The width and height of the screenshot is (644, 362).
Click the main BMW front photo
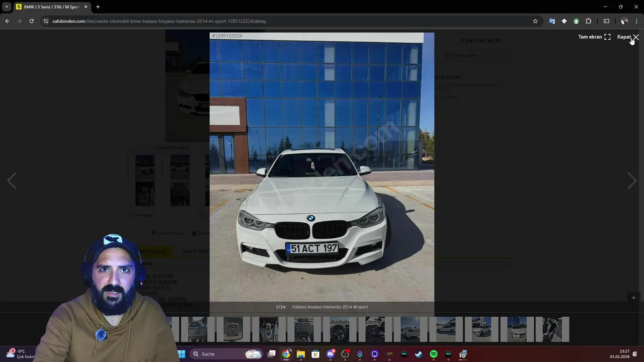coord(321,167)
